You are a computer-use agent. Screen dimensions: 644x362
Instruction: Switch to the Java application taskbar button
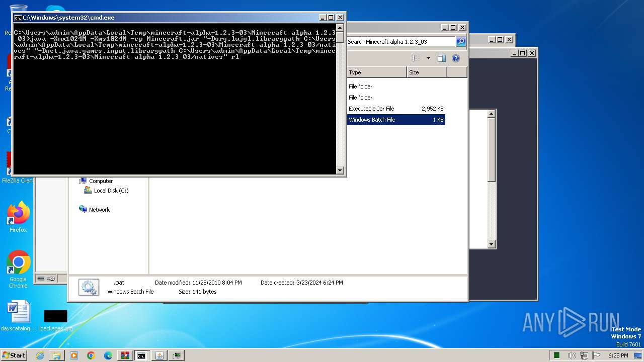(x=159, y=355)
